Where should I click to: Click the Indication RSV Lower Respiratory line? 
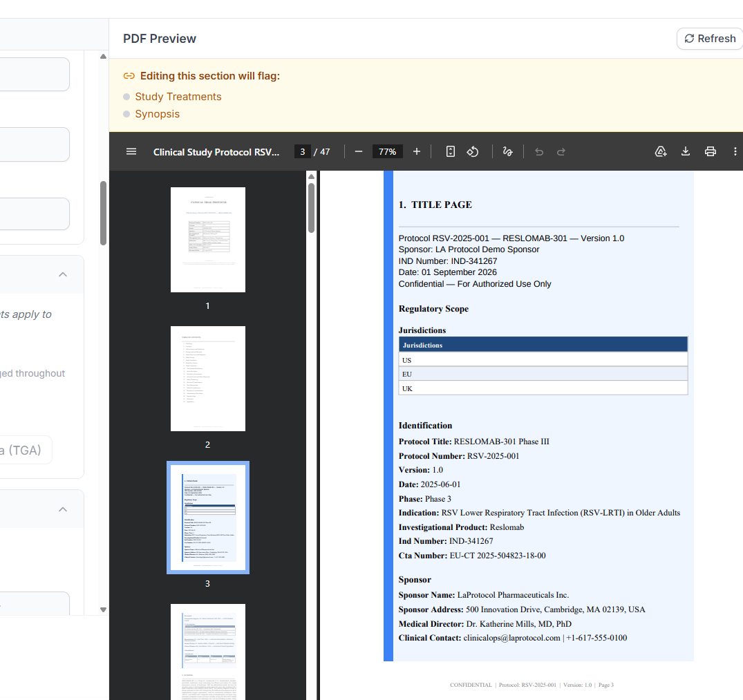coord(539,513)
